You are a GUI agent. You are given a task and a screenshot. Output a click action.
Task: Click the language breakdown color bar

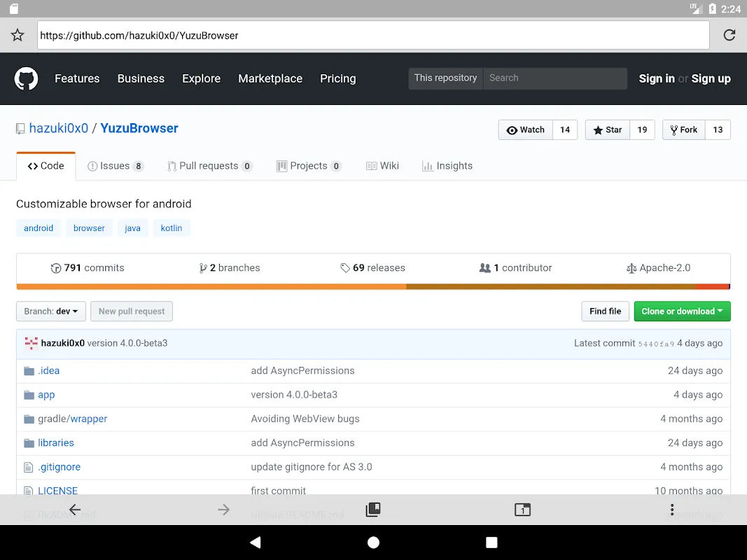(x=373, y=287)
